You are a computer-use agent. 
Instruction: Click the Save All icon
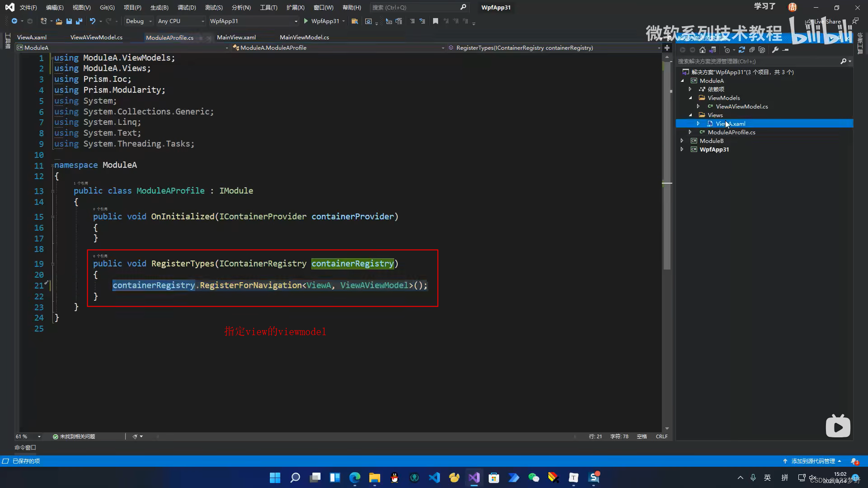(x=79, y=21)
